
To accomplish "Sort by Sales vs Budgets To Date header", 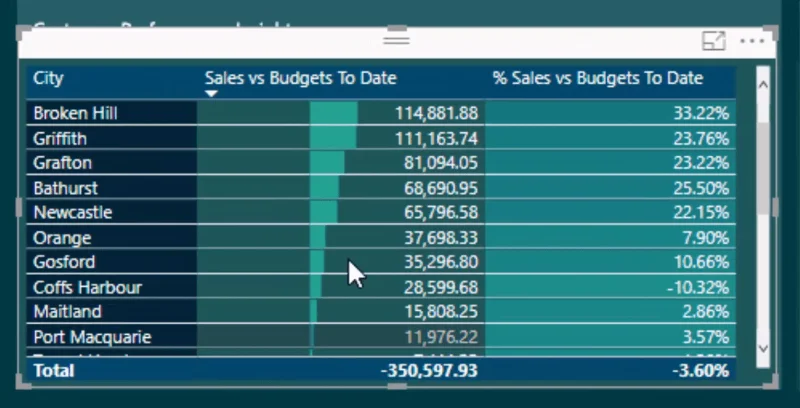I will click(301, 78).
